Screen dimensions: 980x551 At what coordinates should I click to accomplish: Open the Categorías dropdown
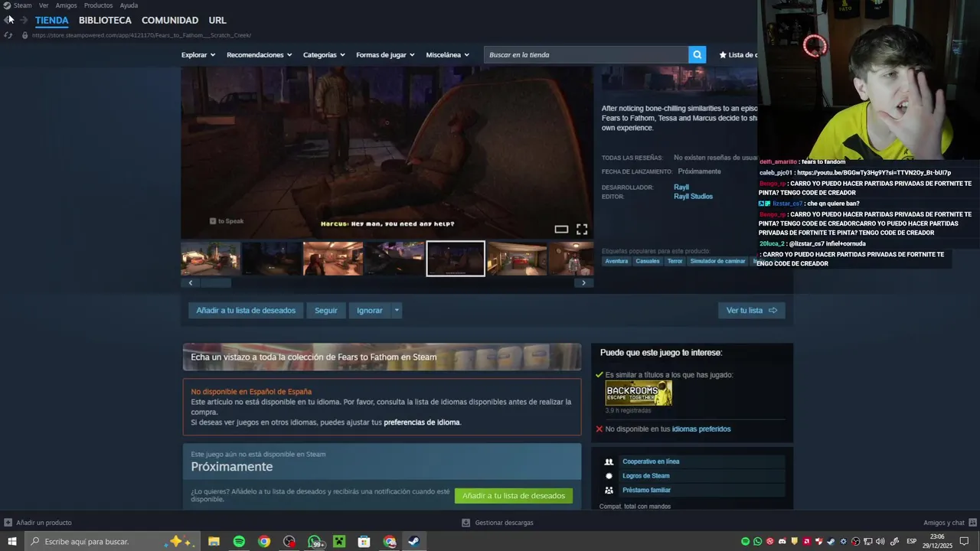point(324,55)
